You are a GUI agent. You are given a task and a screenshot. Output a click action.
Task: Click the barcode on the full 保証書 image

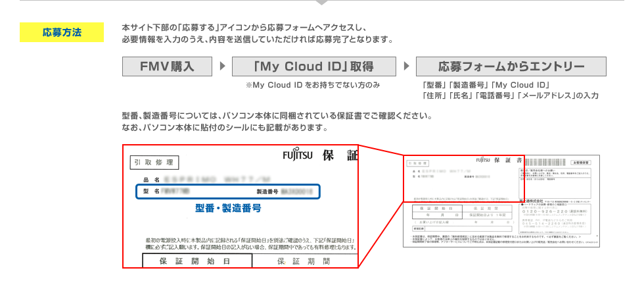click(x=544, y=162)
